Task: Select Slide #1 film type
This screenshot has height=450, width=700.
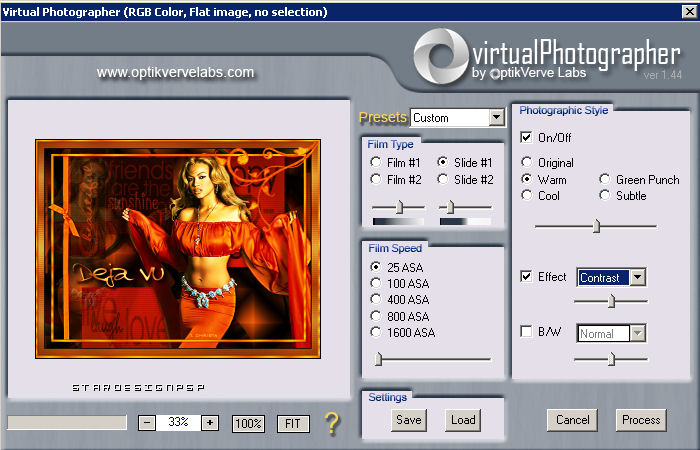Action: [x=442, y=162]
